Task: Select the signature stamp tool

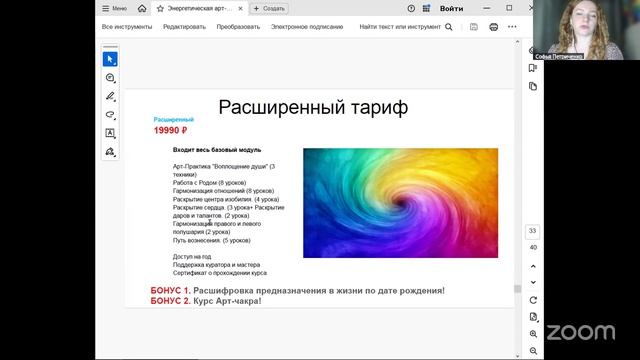Action: [x=110, y=151]
